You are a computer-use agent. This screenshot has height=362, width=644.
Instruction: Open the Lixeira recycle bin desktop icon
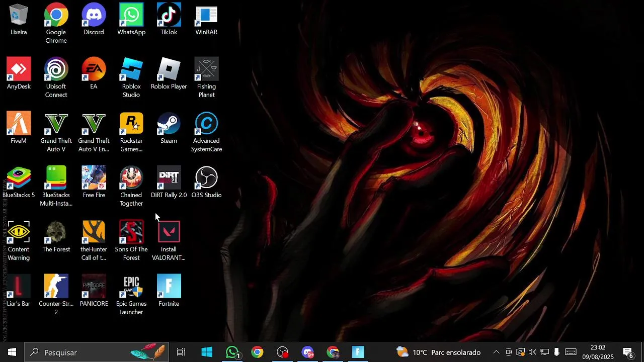point(19,20)
